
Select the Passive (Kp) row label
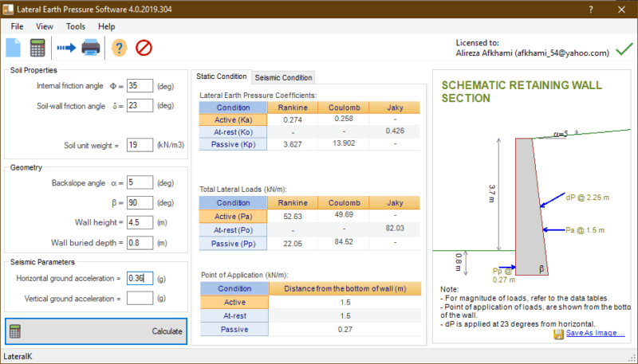tap(233, 144)
